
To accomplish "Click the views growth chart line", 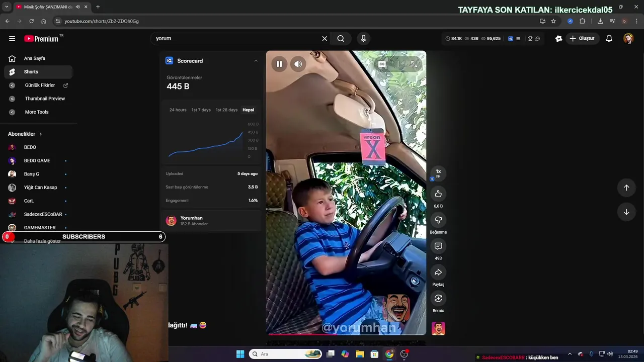I will (205, 145).
